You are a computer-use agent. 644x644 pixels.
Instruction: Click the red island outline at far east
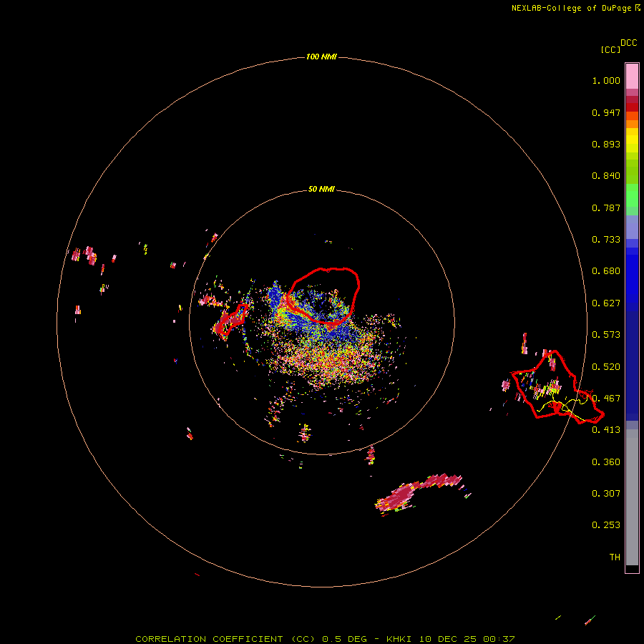[557, 386]
